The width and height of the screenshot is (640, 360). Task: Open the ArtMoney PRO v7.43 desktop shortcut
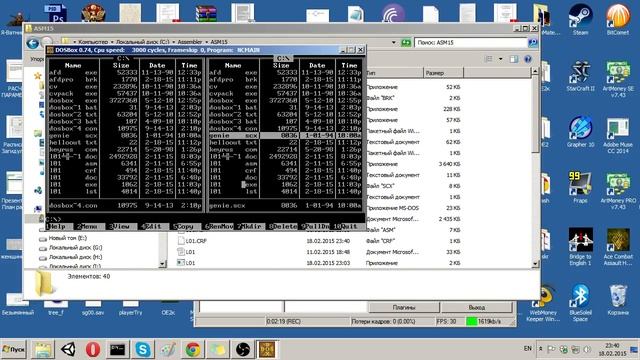pyautogui.click(x=618, y=190)
